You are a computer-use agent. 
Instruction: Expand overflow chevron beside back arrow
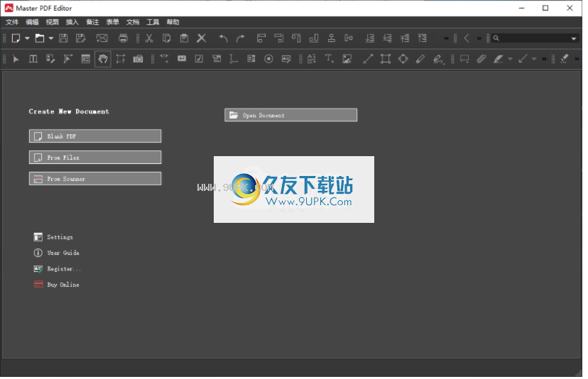479,38
